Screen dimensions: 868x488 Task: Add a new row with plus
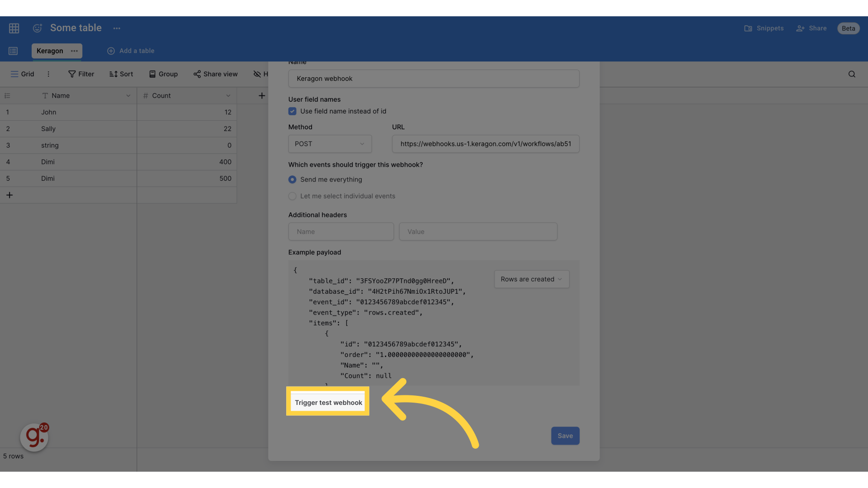click(9, 195)
